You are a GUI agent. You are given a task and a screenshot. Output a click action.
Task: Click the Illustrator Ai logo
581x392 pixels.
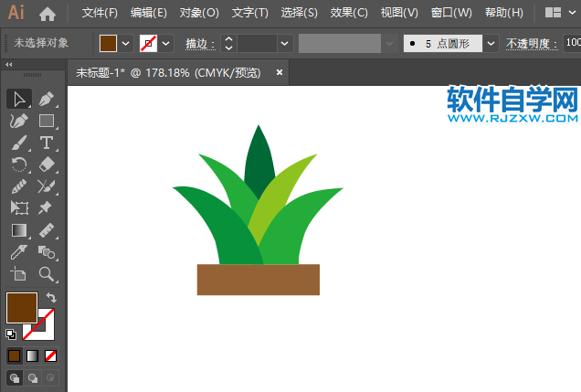[x=16, y=13]
